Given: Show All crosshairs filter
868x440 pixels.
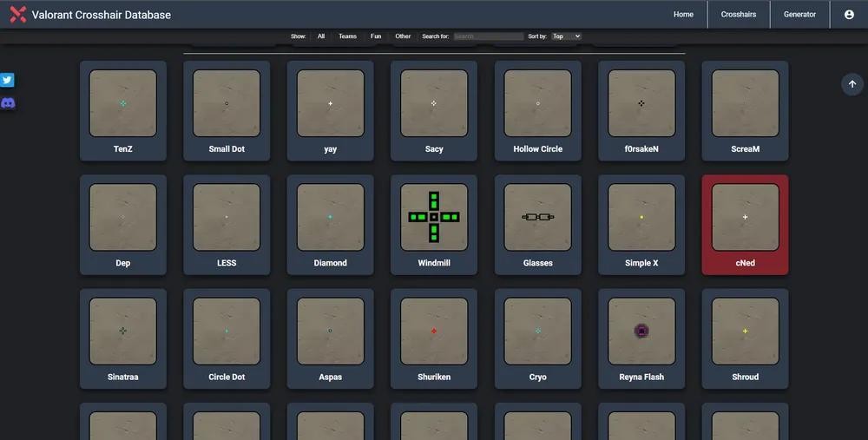Looking at the screenshot, I should (321, 36).
